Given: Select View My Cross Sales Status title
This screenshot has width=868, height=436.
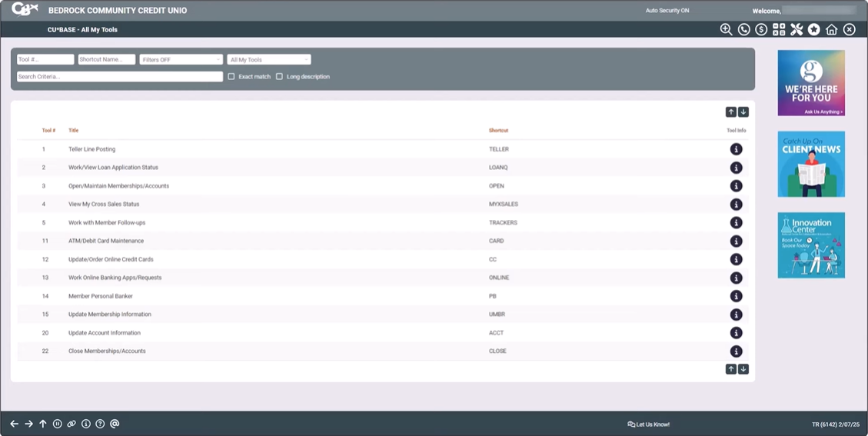Looking at the screenshot, I should click(x=104, y=205).
